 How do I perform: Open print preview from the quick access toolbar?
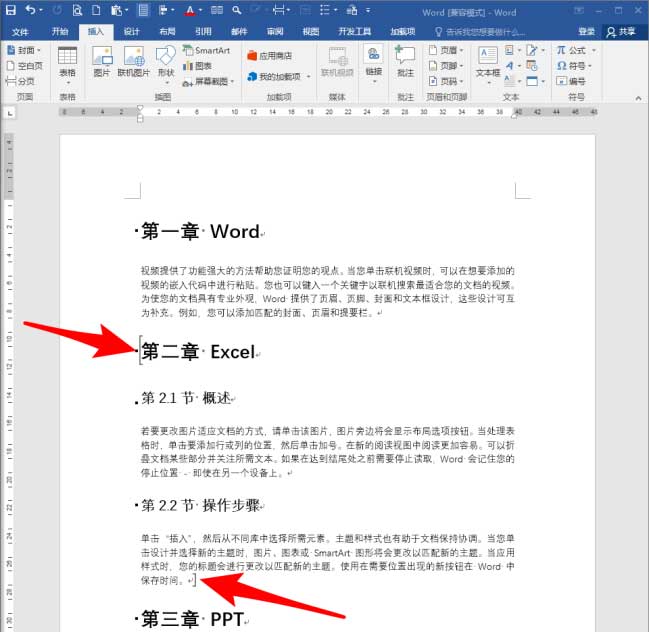point(77,10)
